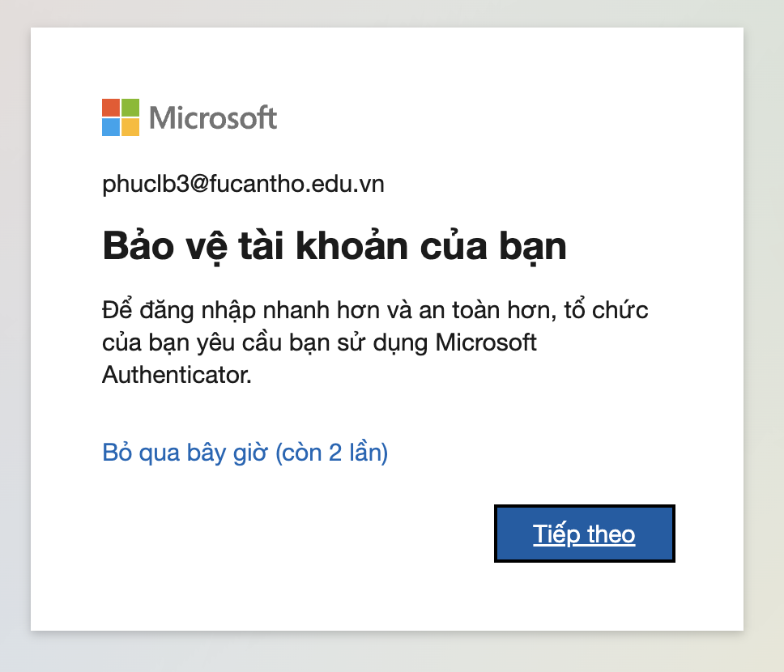Click the Microsoft four-square logo
Image resolution: width=784 pixels, height=672 pixels.
point(121,117)
